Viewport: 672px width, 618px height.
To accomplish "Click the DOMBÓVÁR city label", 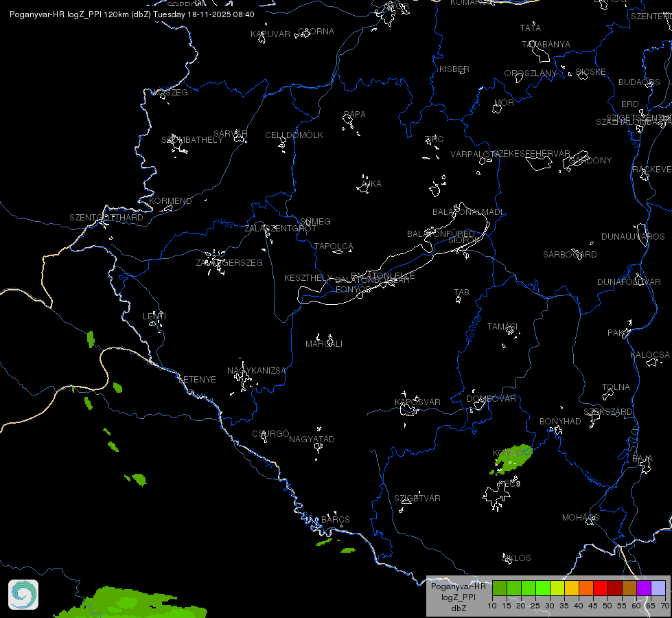I will click(491, 398).
